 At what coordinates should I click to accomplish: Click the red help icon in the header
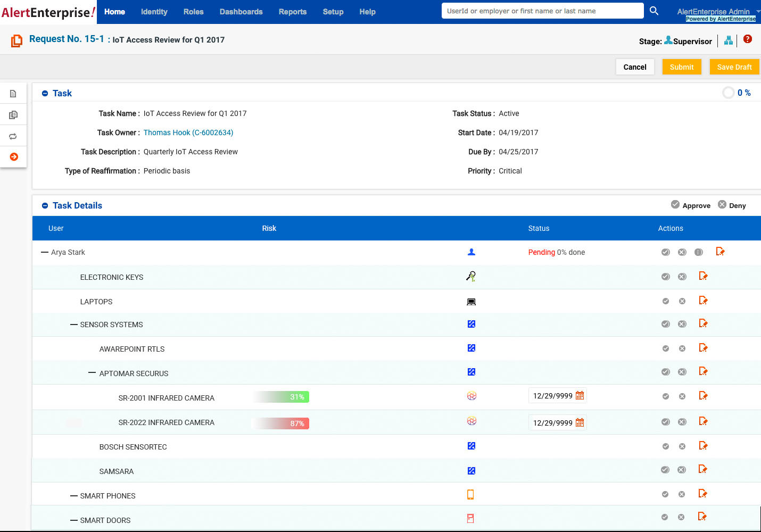coord(748,39)
